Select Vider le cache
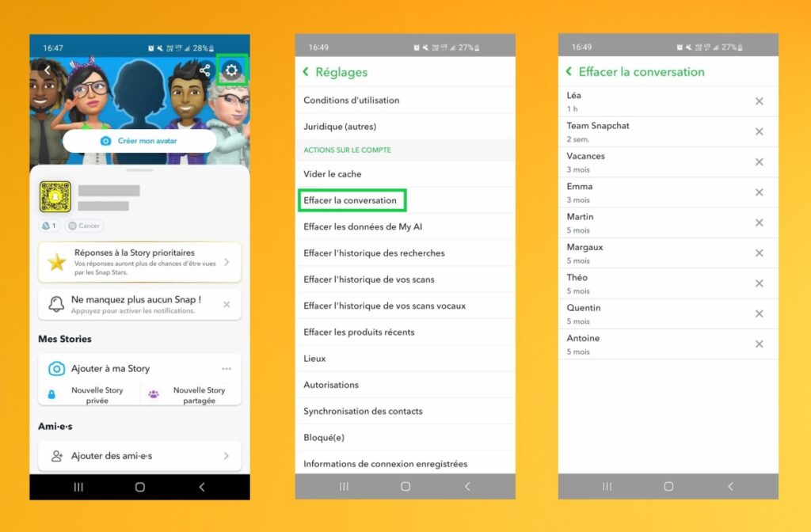 (405, 174)
